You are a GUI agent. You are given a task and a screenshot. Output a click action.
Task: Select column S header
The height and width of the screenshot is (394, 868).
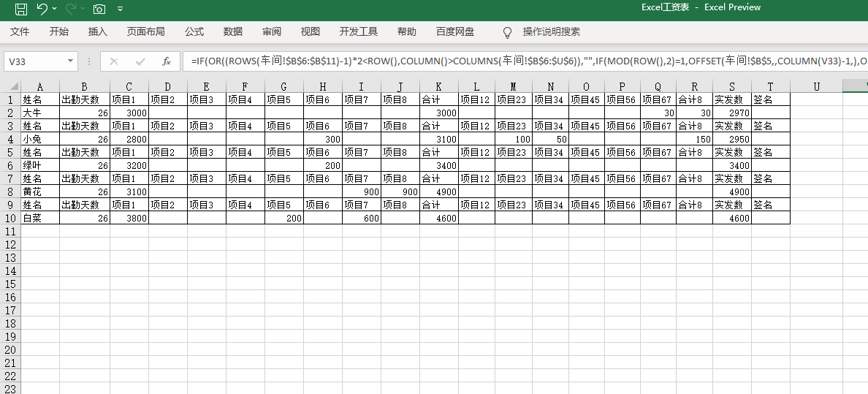732,86
